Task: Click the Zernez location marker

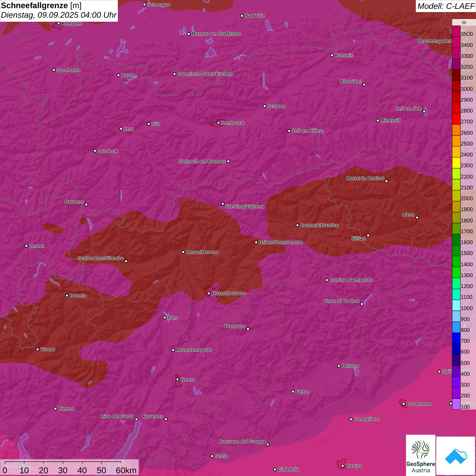Action: 26,246
